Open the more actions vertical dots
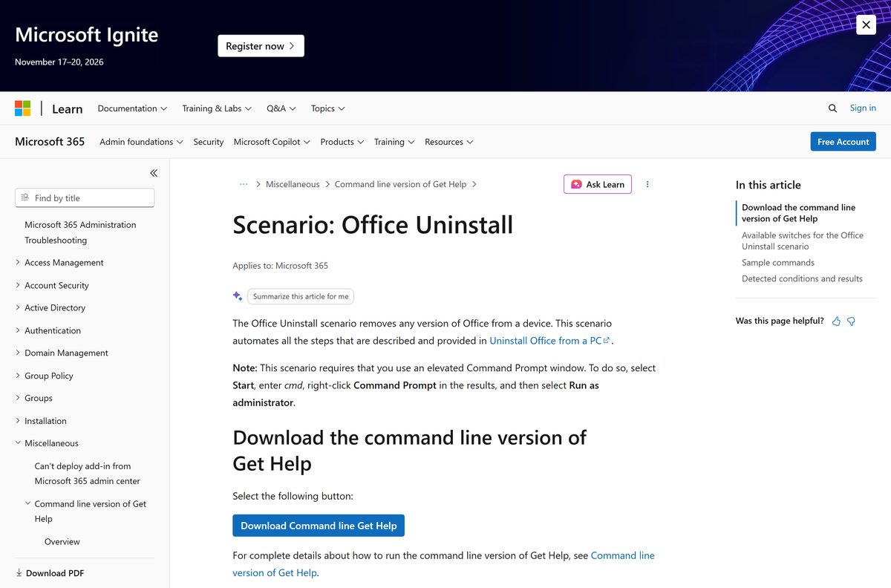The image size is (891, 588). pos(647,184)
